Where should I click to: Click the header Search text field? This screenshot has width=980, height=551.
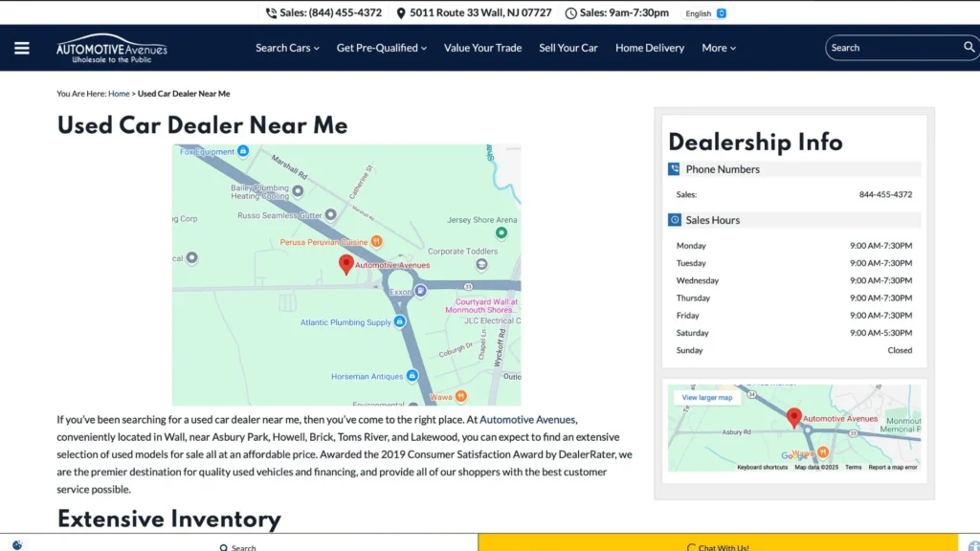894,48
